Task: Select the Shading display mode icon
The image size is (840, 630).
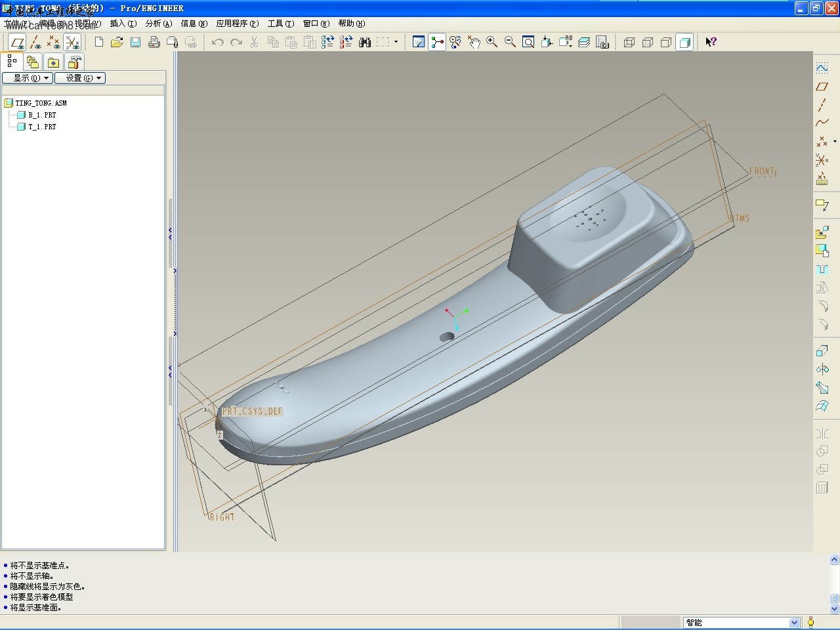Action: tap(684, 43)
